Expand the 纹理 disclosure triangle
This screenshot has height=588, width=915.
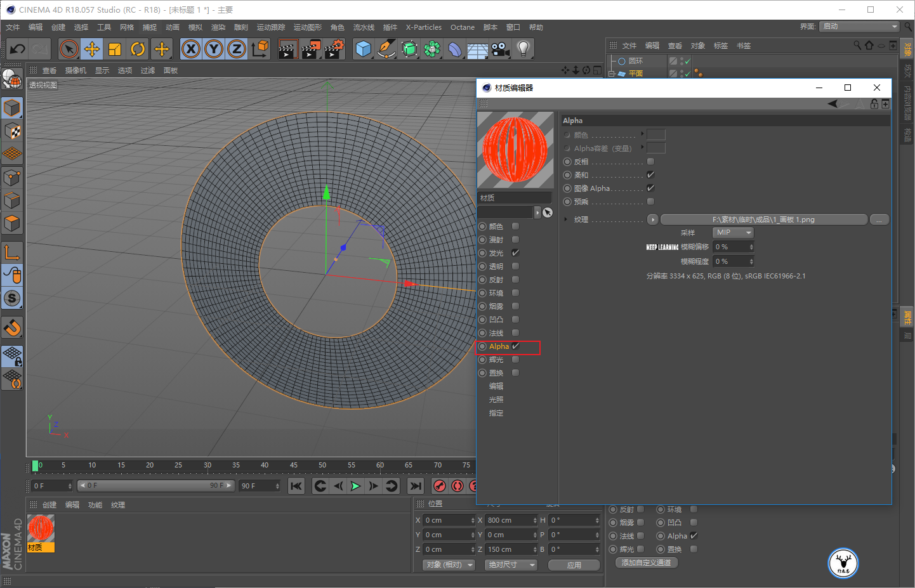[x=565, y=219]
